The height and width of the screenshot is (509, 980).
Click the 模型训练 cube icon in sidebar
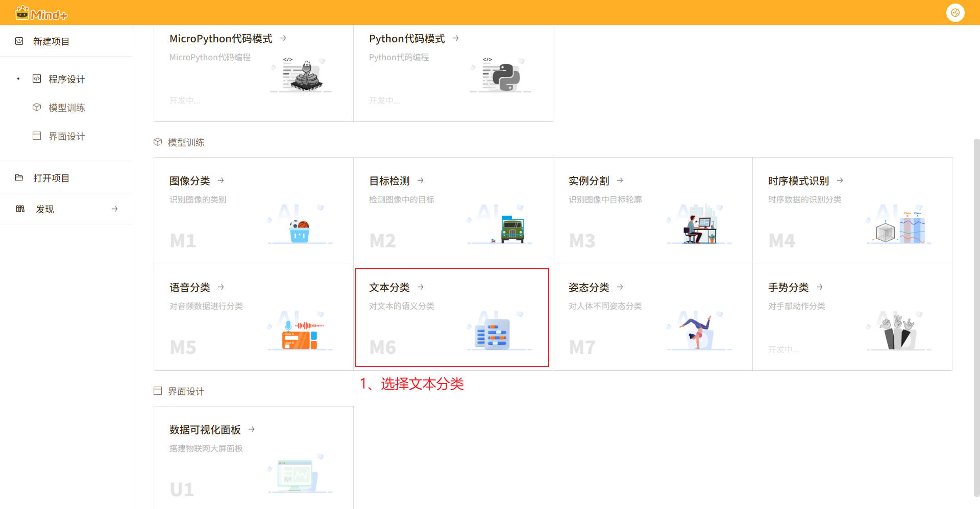click(x=37, y=107)
